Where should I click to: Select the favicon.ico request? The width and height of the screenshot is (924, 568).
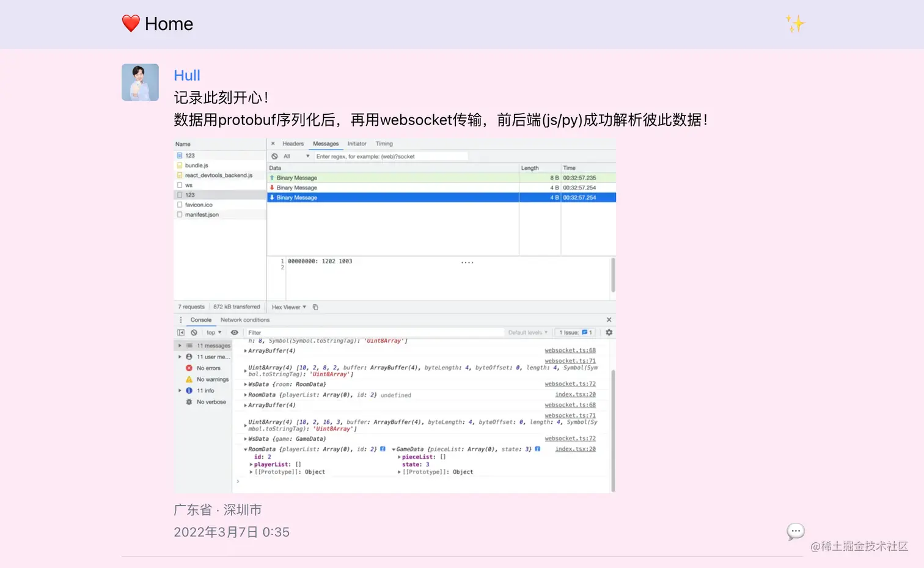tap(220, 205)
